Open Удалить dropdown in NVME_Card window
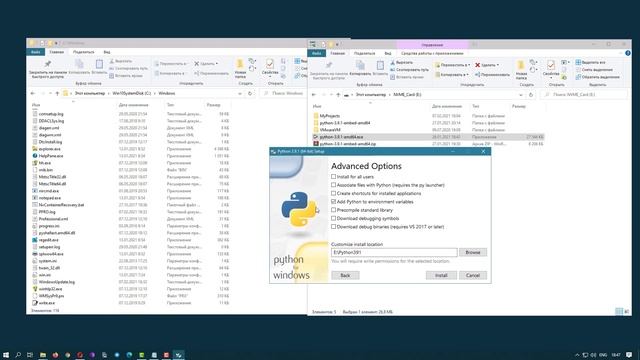 [487, 65]
